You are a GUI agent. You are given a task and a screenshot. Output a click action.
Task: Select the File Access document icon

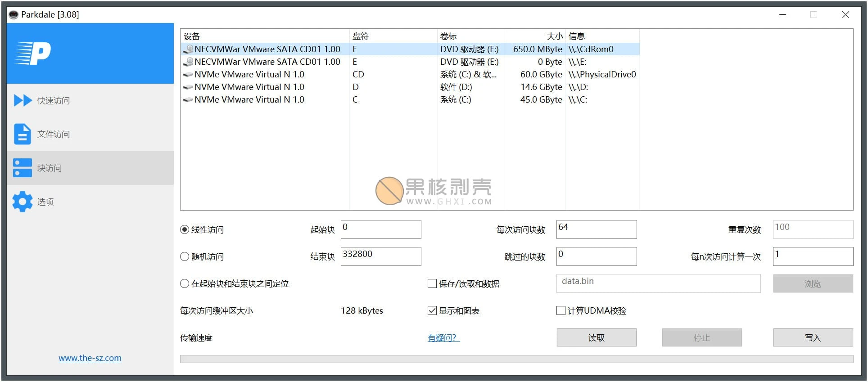[x=23, y=134]
